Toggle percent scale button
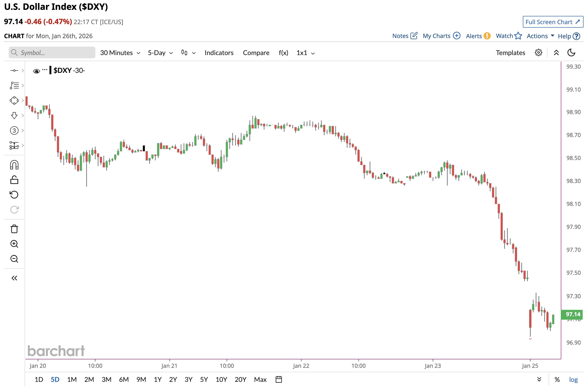 [557, 379]
